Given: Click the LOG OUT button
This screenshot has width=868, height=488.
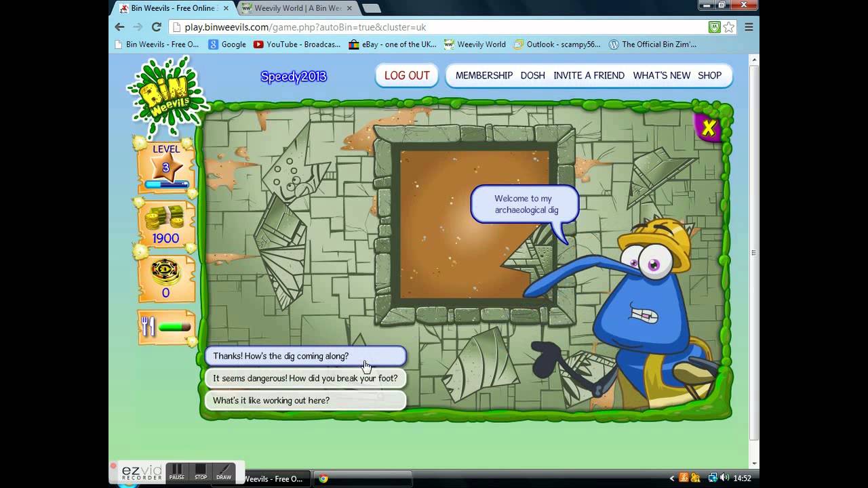Looking at the screenshot, I should click(407, 75).
